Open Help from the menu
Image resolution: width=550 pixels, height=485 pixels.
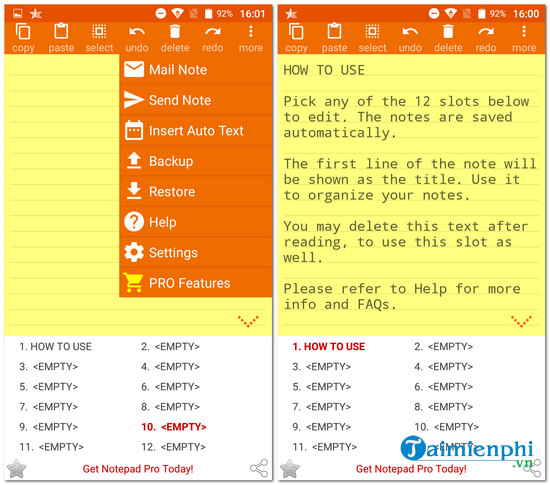point(196,222)
